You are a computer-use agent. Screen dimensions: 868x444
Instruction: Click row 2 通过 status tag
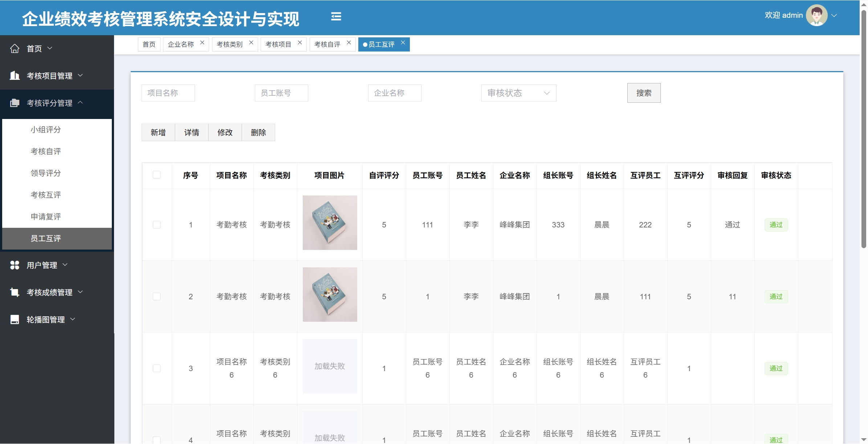pyautogui.click(x=776, y=297)
